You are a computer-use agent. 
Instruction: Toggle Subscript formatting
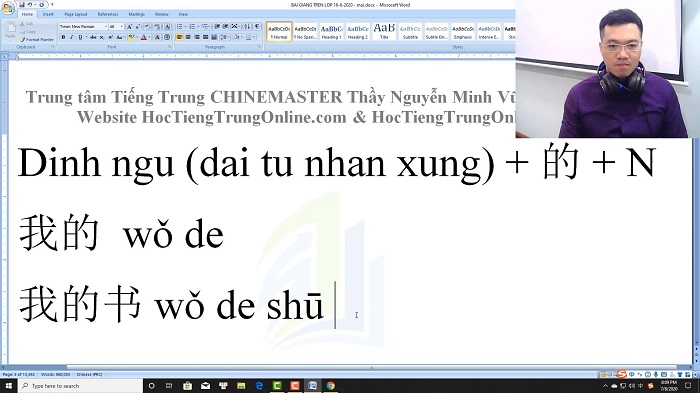pos(102,37)
